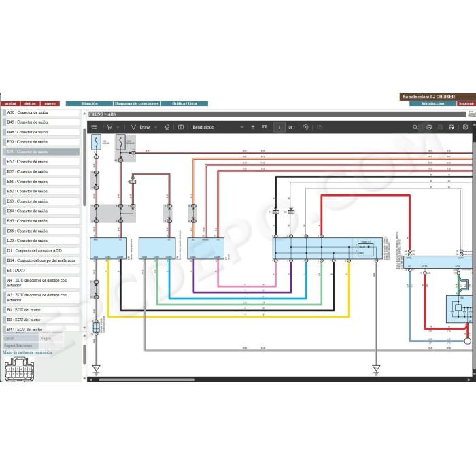Open the PDF table of contents icon
Screen dimensions: 476x476
[94, 127]
